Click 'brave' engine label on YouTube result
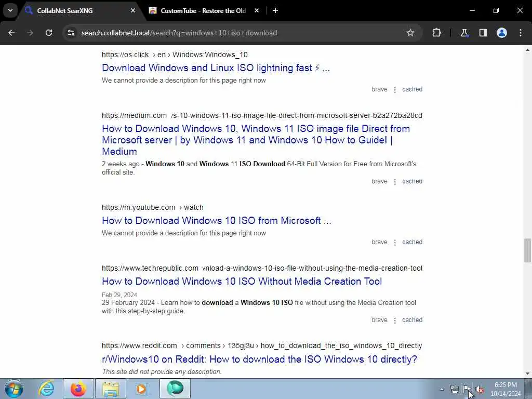532x399 pixels. click(x=379, y=242)
